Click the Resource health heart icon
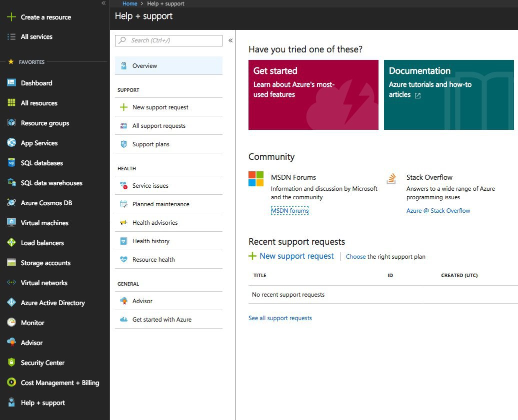Image resolution: width=518 pixels, height=420 pixels. 123,259
